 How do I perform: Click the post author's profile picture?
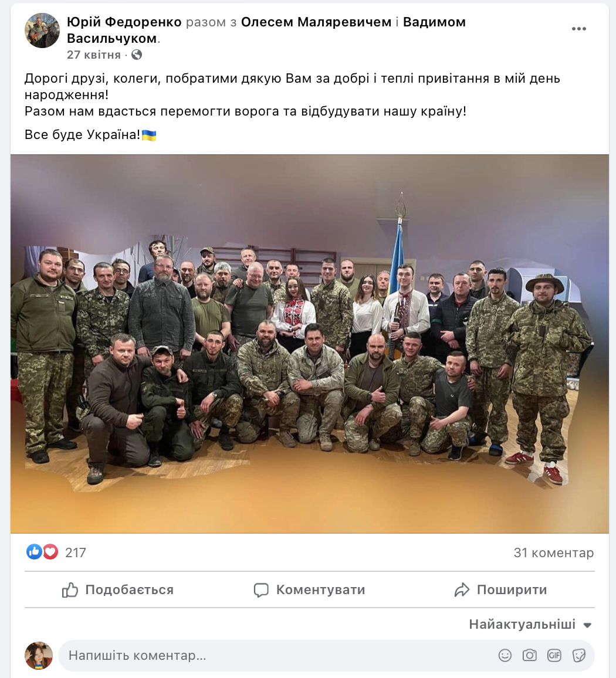click(x=42, y=30)
